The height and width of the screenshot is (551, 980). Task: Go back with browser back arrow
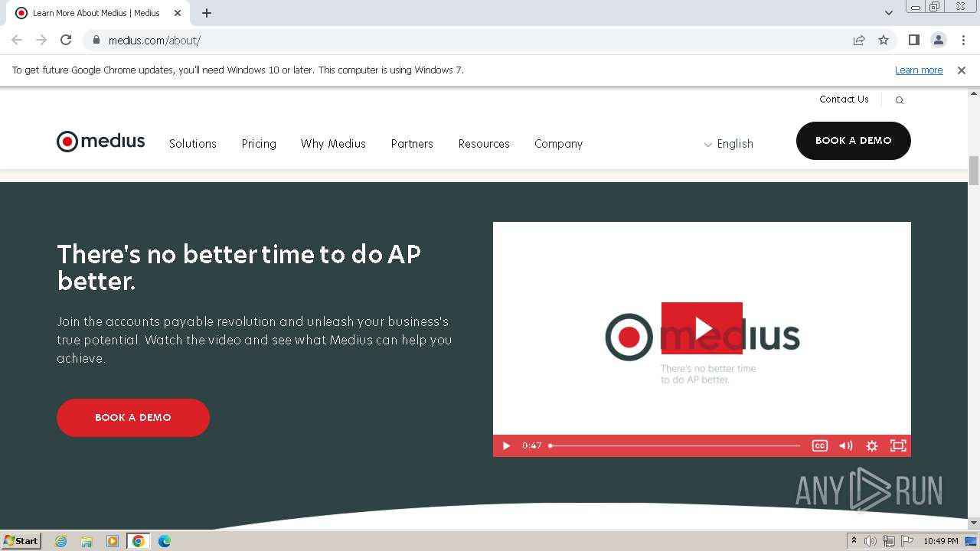point(17,40)
